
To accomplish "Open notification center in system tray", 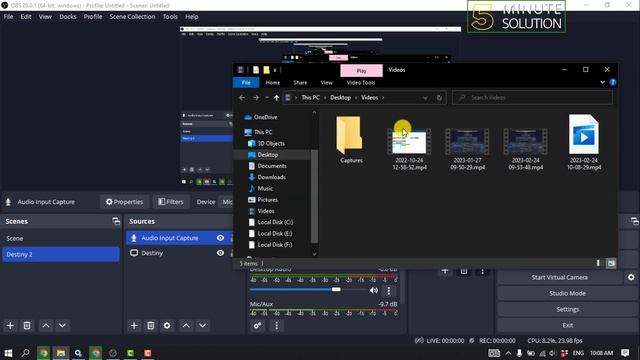I will [625, 353].
